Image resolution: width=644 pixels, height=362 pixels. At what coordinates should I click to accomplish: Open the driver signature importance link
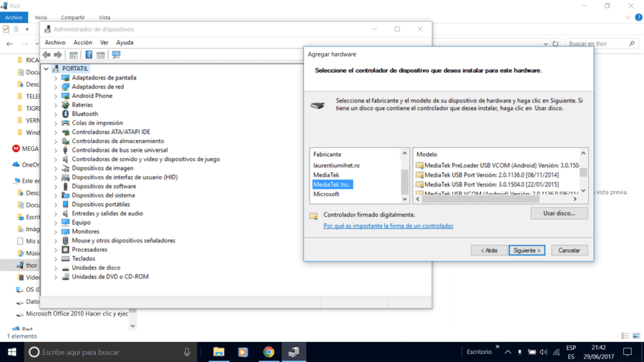(388, 226)
